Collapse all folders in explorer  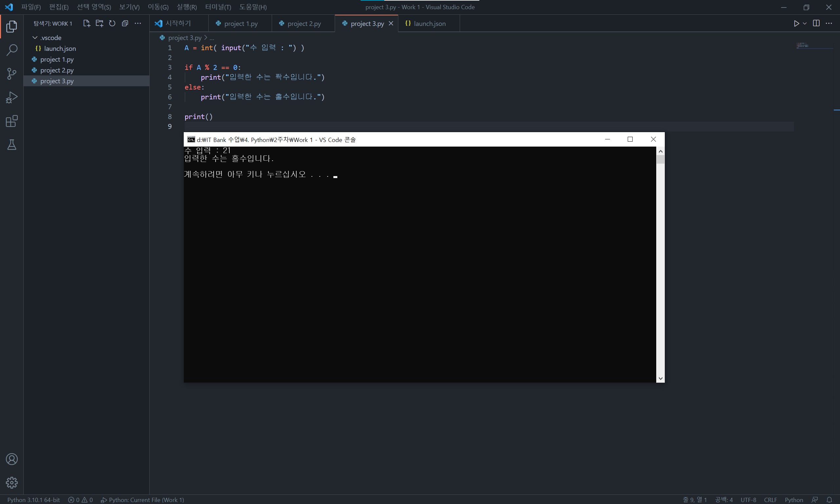125,23
